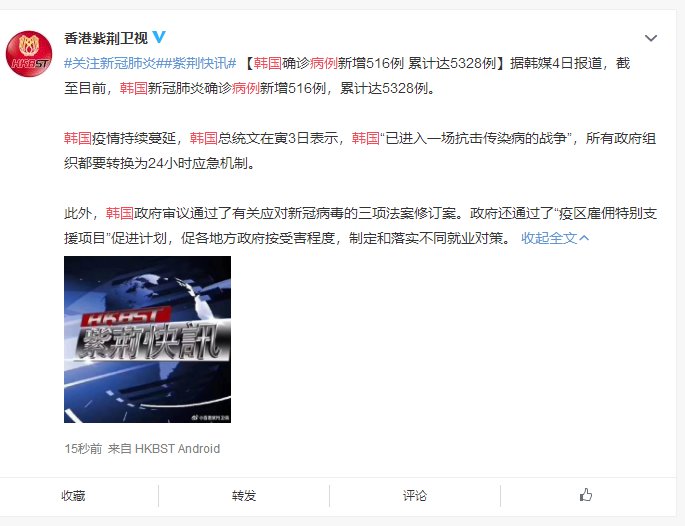Click 韩国 before 疫情持续蔓延
685x526 pixels.
click(78, 138)
